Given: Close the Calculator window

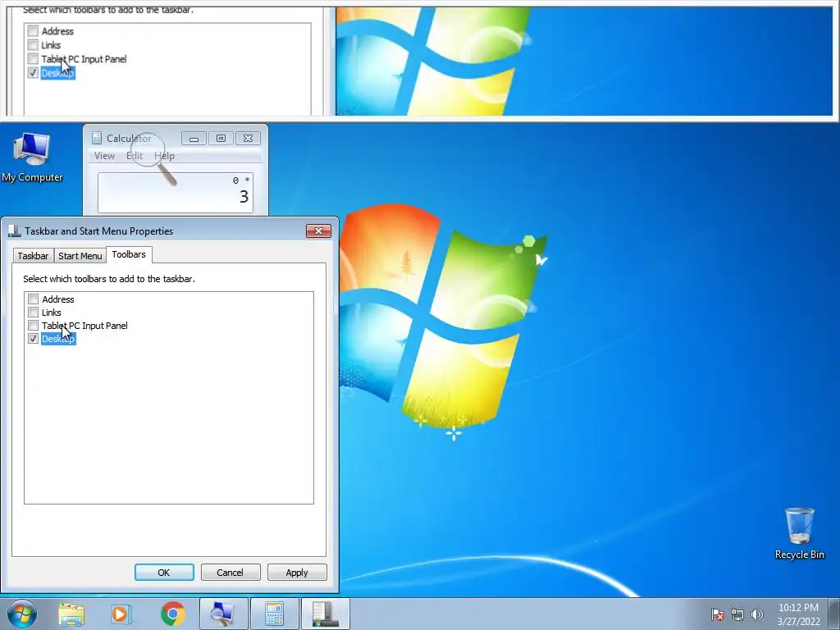Looking at the screenshot, I should tap(248, 138).
